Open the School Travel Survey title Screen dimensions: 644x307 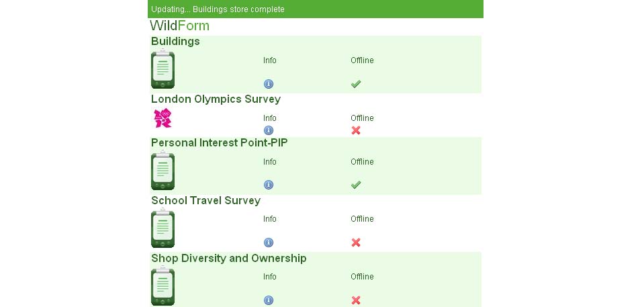click(205, 201)
